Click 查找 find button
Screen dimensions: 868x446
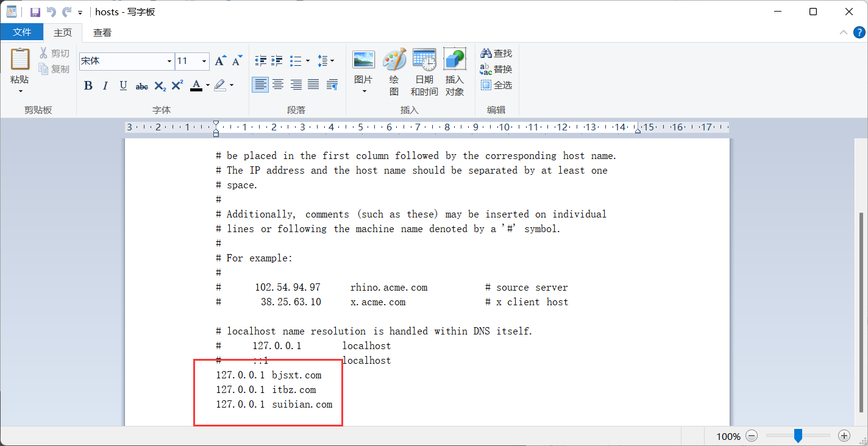point(496,54)
